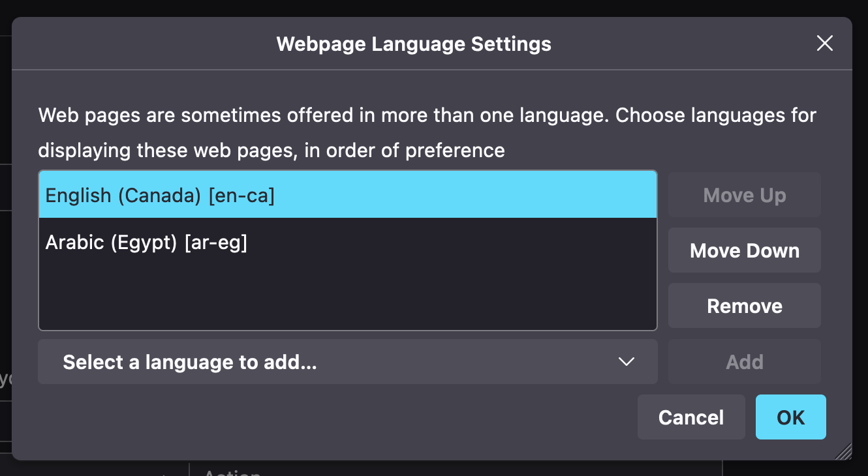Click the Add button
The image size is (868, 476).
(744, 361)
